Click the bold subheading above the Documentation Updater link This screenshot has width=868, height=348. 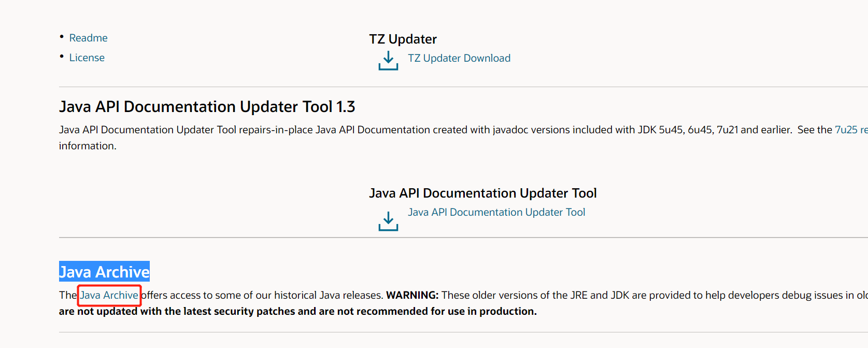tap(482, 193)
